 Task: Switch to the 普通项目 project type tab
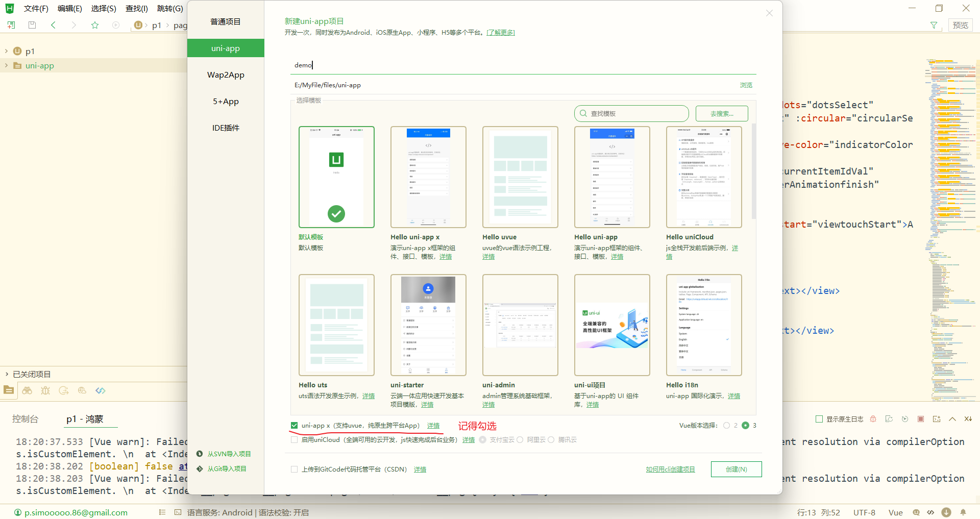tap(226, 22)
